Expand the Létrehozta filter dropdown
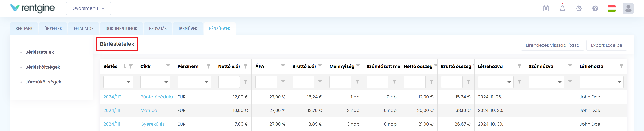The width and height of the screenshot is (644, 131). coord(619,82)
